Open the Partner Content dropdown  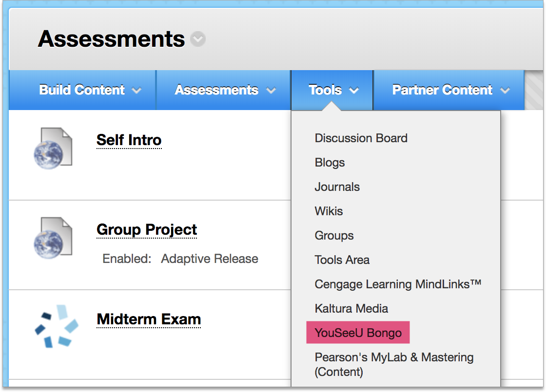point(450,90)
